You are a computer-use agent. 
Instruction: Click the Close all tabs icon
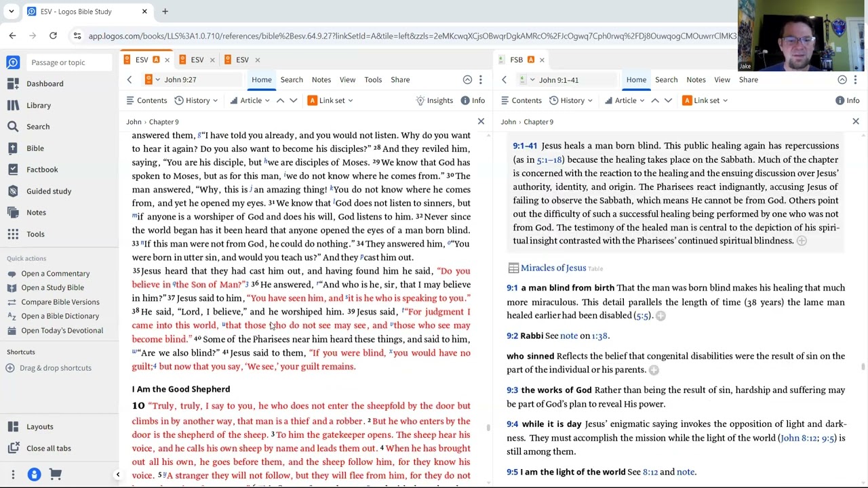13,448
